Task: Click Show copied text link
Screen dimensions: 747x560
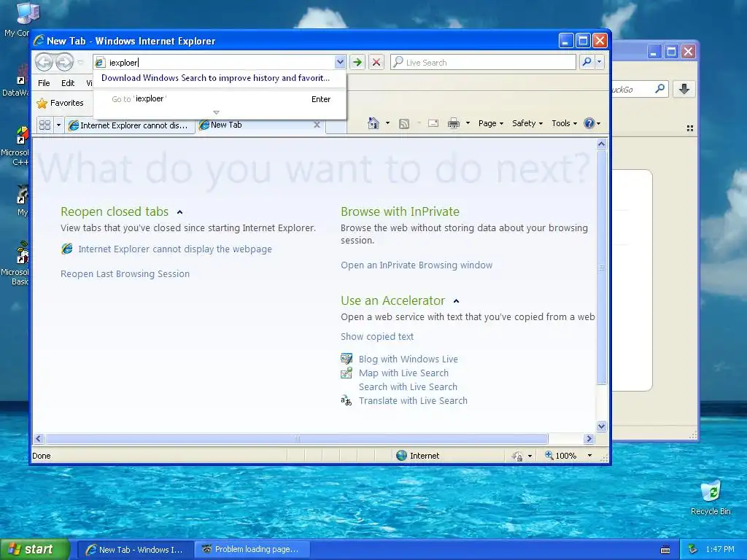Action: point(377,337)
